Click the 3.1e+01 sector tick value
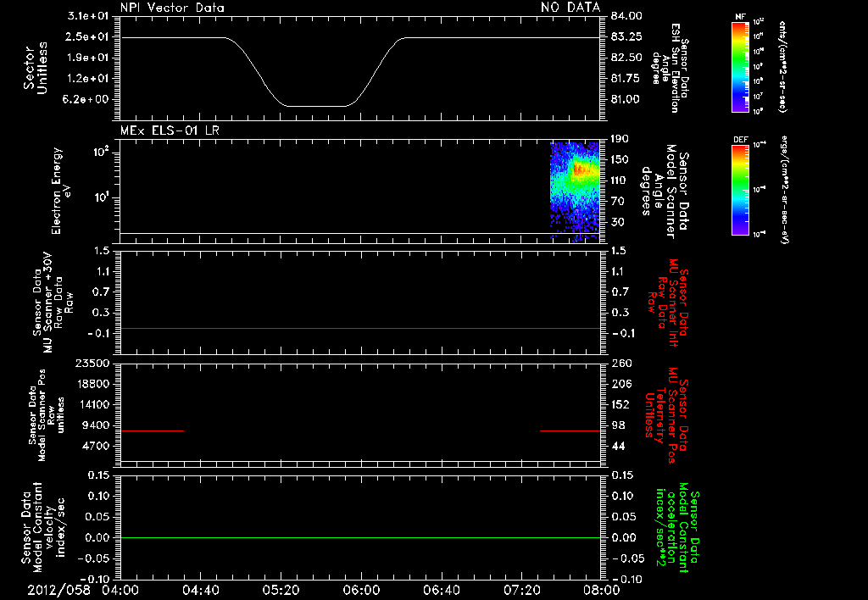This screenshot has height=600, width=868. point(87,16)
